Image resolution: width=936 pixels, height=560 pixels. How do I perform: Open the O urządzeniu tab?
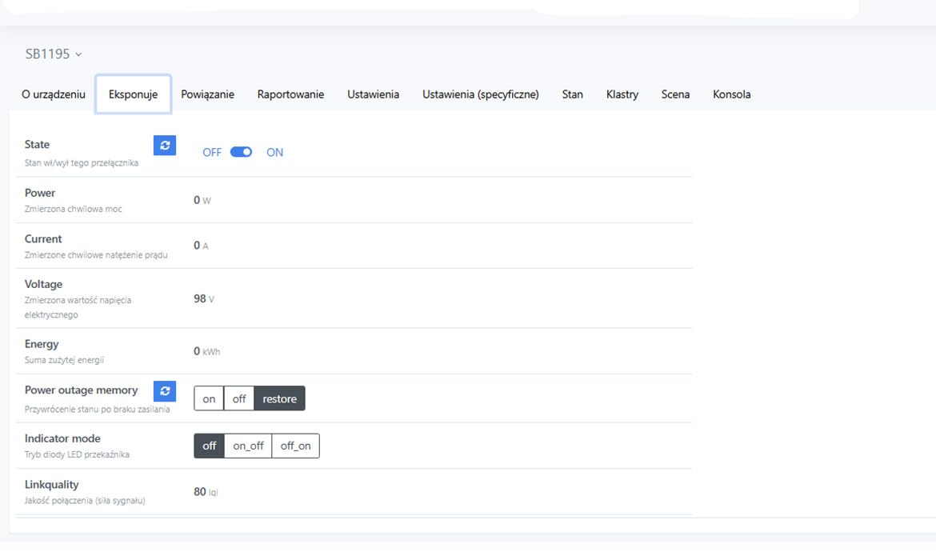54,94
